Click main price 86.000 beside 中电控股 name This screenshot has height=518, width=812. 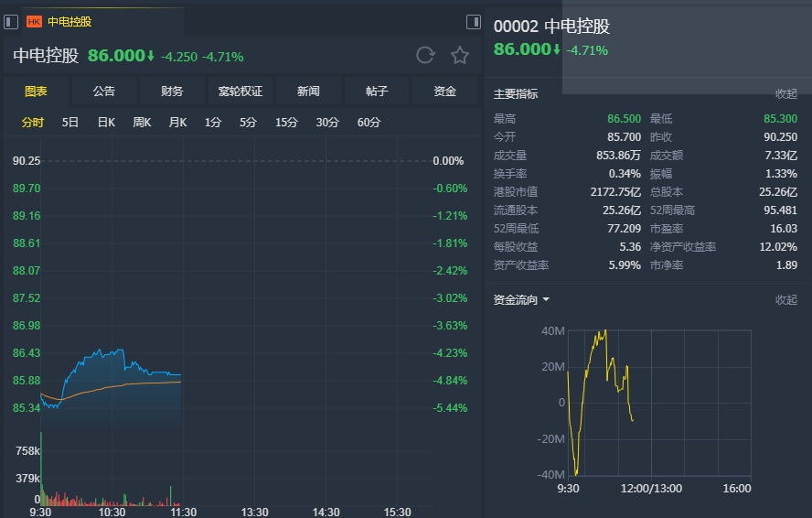pos(116,56)
